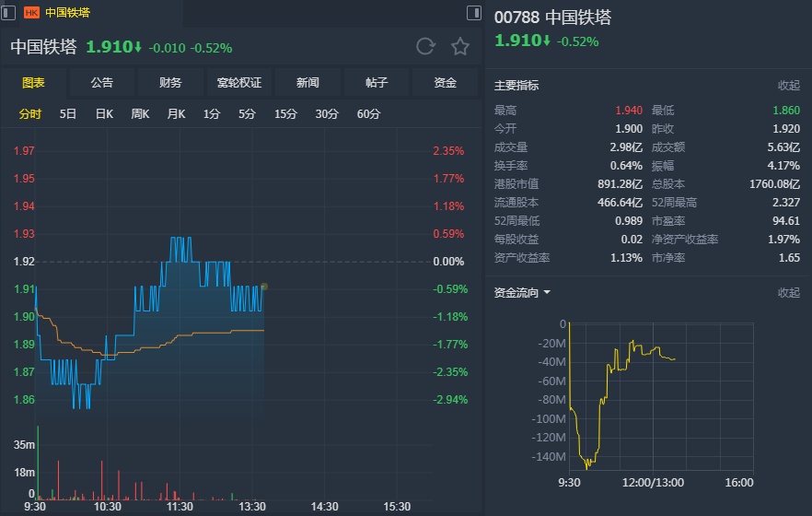
Task: Select the 月K monthly candlestick period
Action: coord(176,114)
